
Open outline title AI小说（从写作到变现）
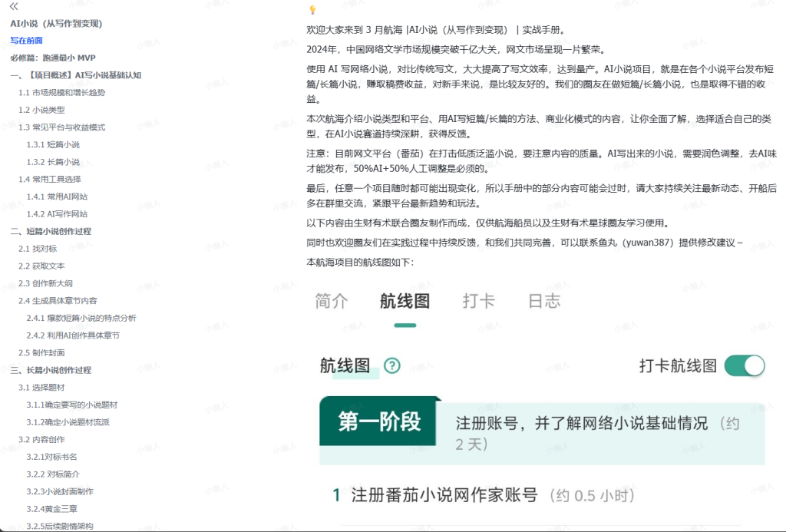click(x=56, y=24)
